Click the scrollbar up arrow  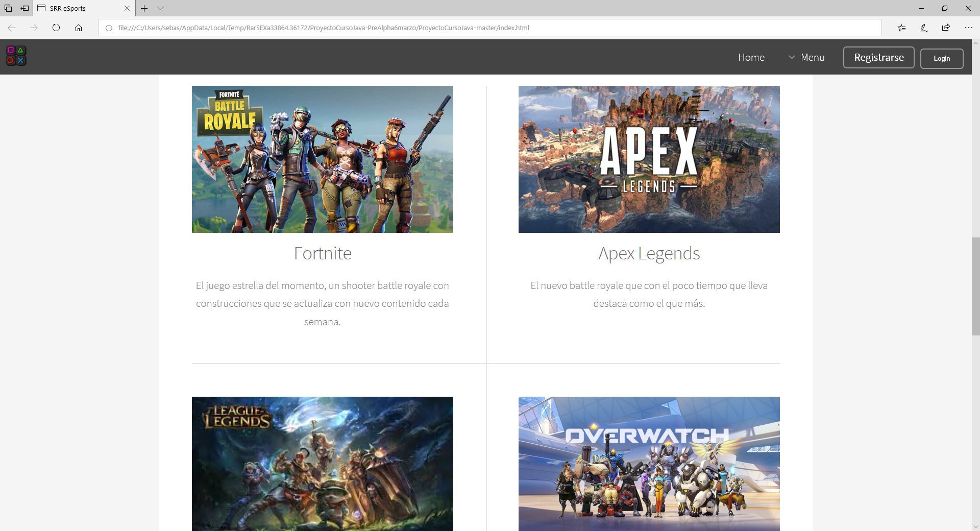click(975, 44)
